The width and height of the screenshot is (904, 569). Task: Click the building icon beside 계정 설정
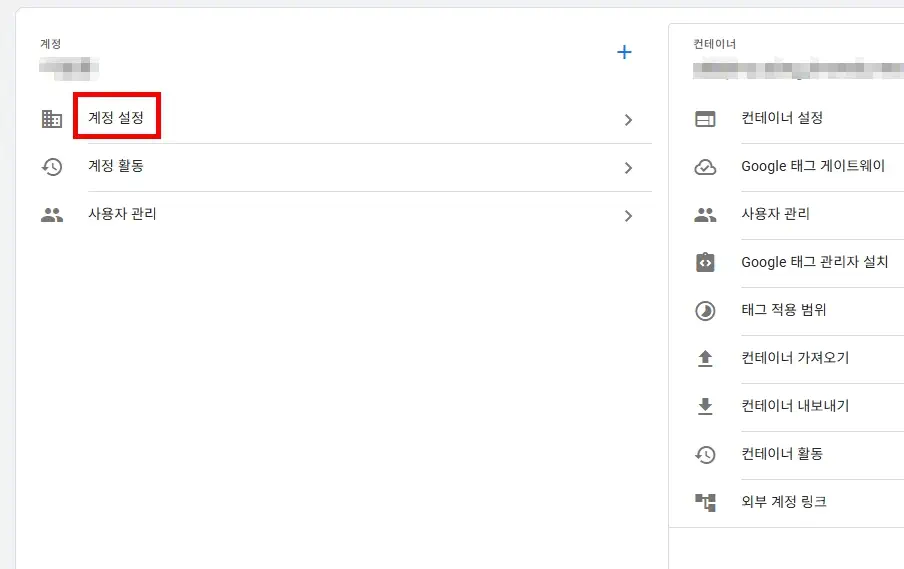(x=52, y=119)
